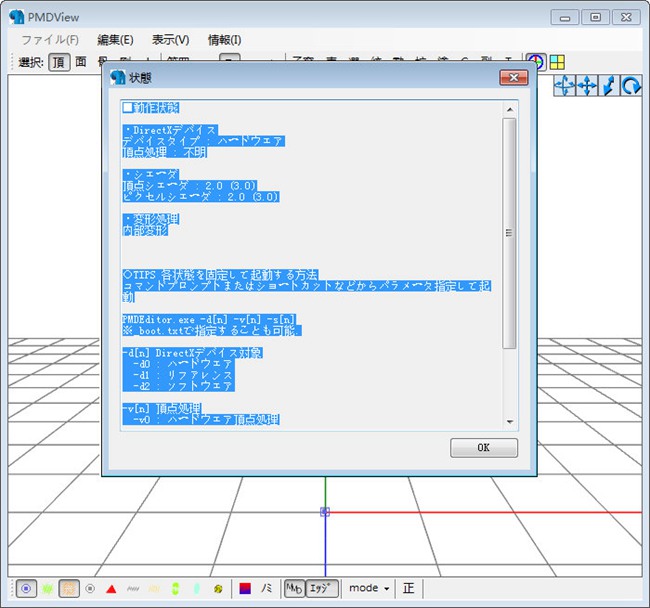Viewport: 650px width, 608px height.
Task: Click the 3D rotate view control icon
Action: (x=564, y=86)
